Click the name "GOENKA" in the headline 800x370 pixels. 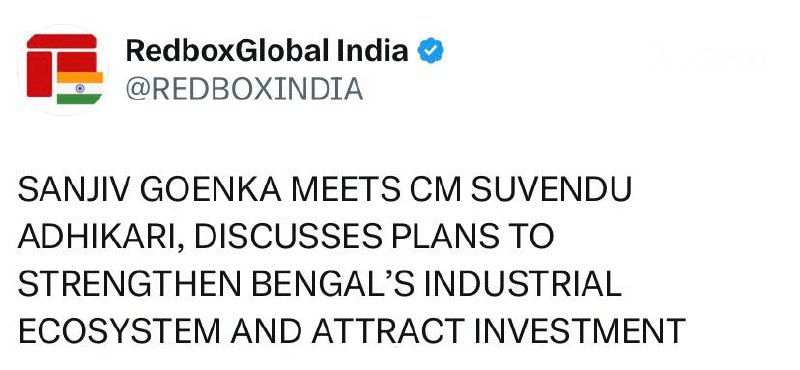click(x=210, y=190)
